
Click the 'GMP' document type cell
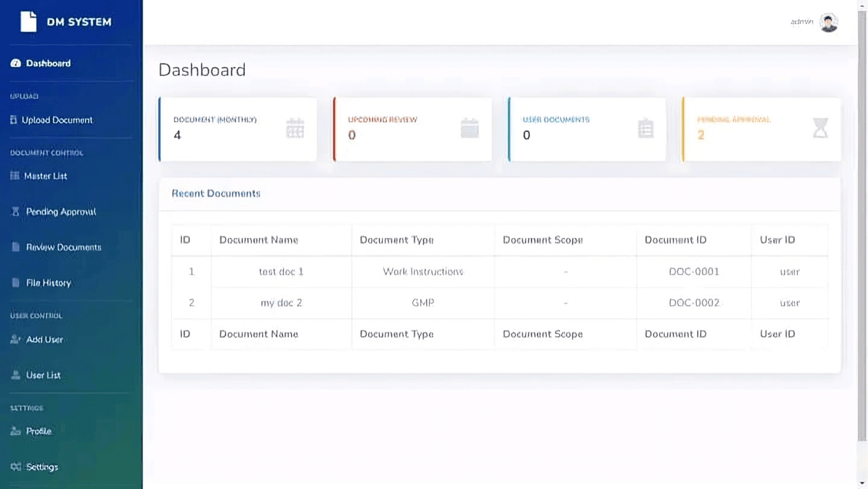pyautogui.click(x=423, y=303)
